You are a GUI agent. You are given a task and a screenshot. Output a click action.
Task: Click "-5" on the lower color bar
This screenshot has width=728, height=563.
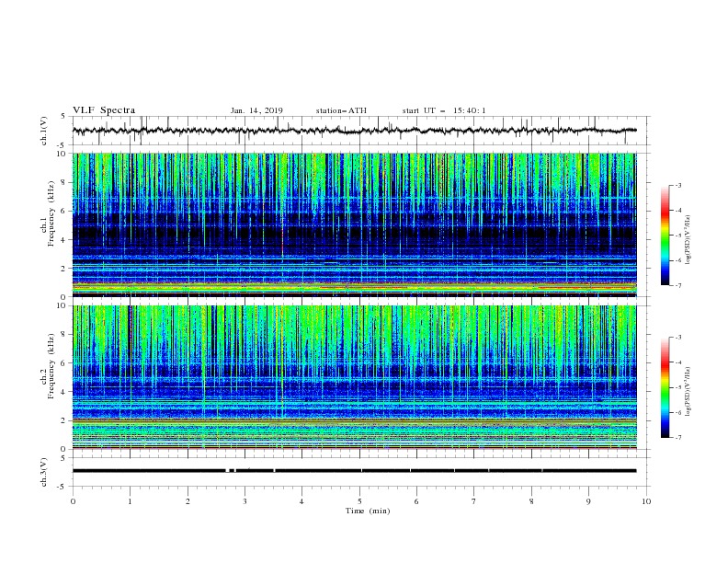(x=678, y=387)
